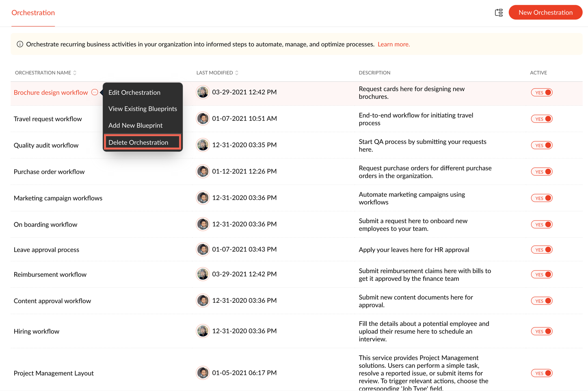
Task: Open Travel request workflow orchestration
Action: (x=48, y=119)
